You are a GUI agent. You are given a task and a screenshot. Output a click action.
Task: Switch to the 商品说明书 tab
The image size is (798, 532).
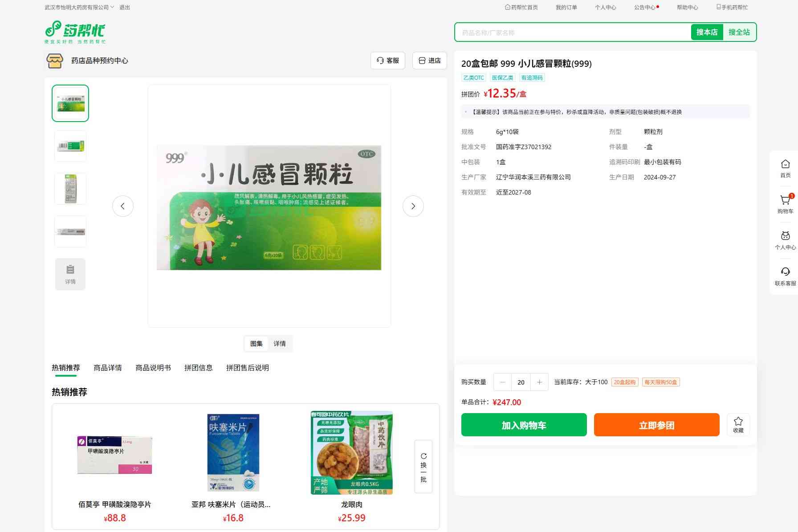[x=153, y=368]
